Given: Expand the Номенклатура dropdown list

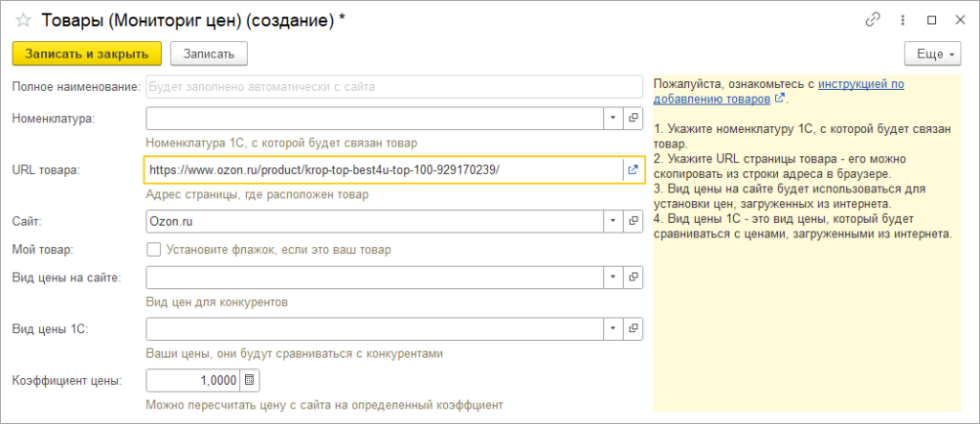Looking at the screenshot, I should pos(613,118).
